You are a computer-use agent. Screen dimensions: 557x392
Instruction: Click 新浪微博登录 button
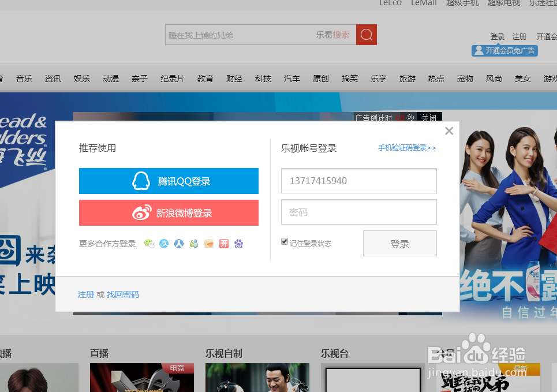(169, 213)
